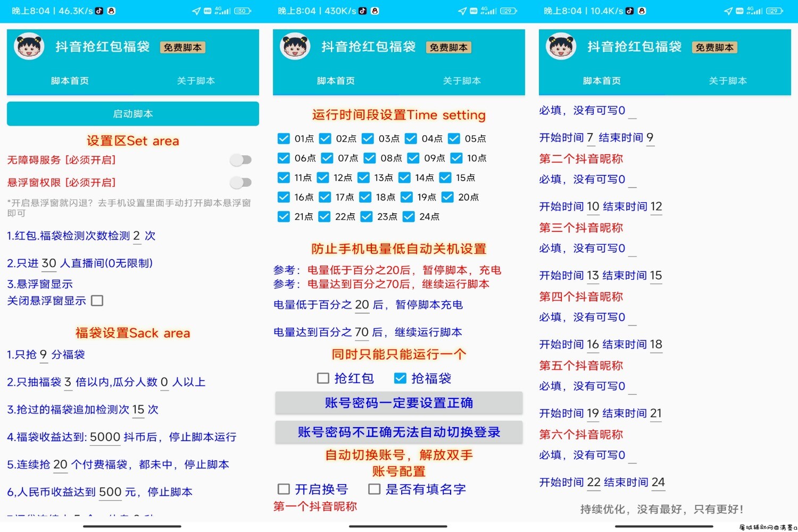The height and width of the screenshot is (532, 798).
Task: Check the 关闭悬浮窗显示 checkbox
Action: coord(97,301)
